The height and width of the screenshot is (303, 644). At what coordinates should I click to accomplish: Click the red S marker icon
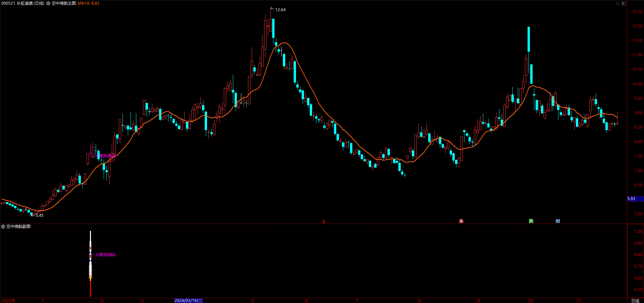click(324, 222)
